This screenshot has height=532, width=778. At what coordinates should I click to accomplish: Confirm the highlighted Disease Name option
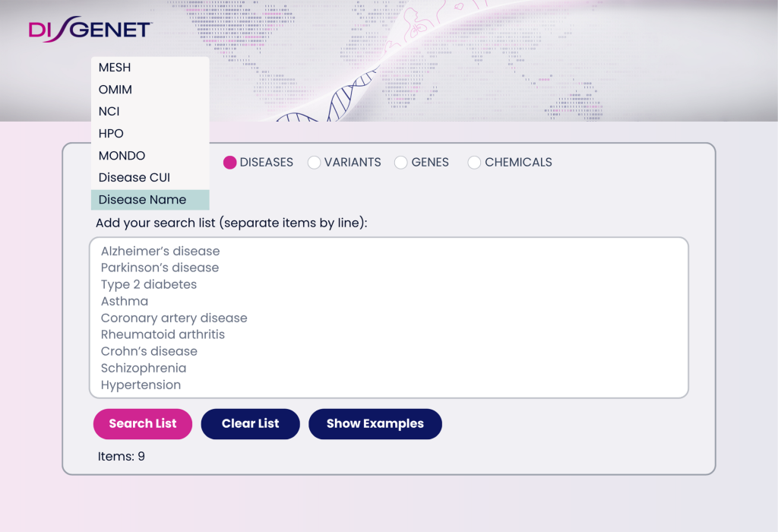pos(141,199)
